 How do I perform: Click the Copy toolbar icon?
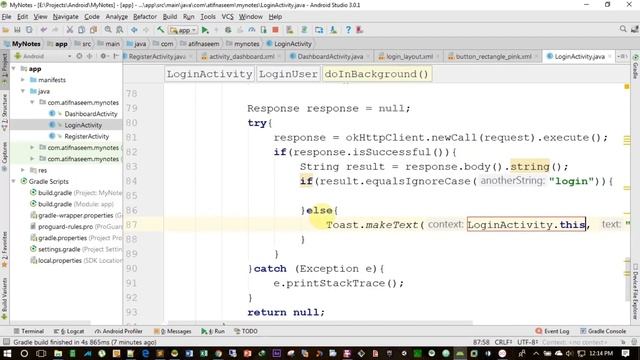(x=81, y=30)
